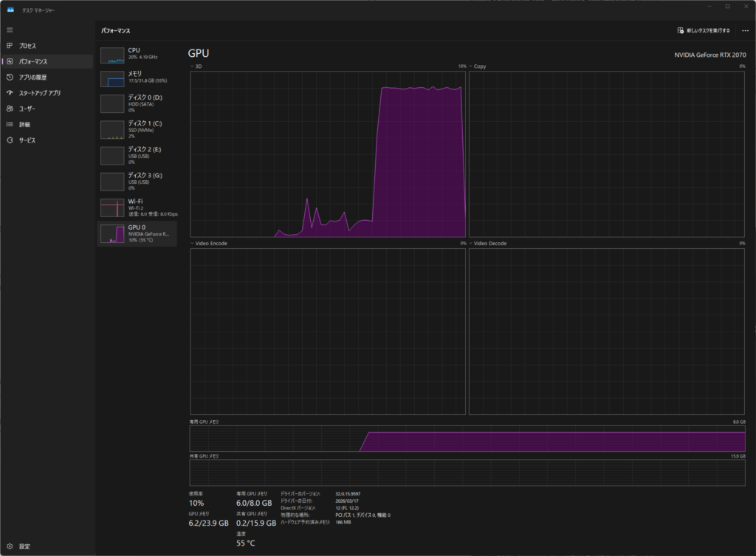The image size is (756, 556).
Task: Click 新しいタスクを実行する button
Action: (x=704, y=30)
